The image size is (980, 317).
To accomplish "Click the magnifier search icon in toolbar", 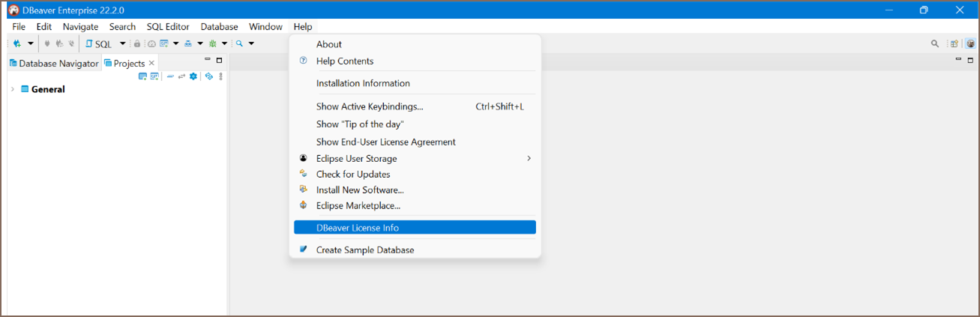I will 239,43.
